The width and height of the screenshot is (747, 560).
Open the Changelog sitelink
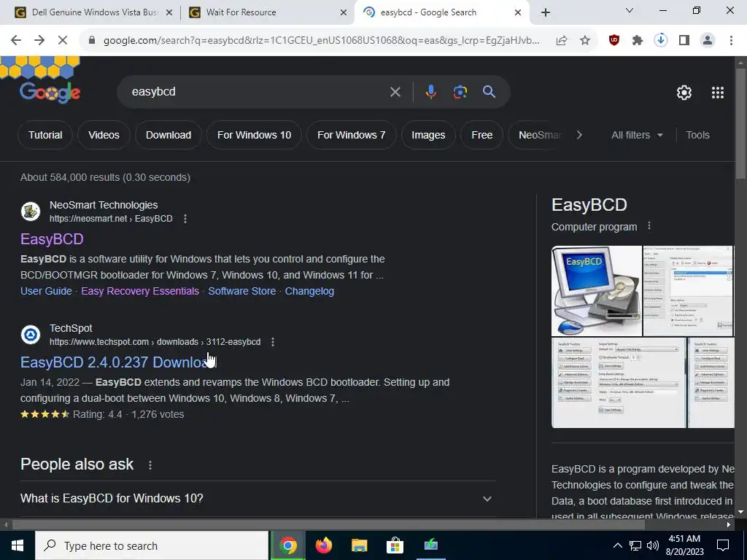(309, 291)
